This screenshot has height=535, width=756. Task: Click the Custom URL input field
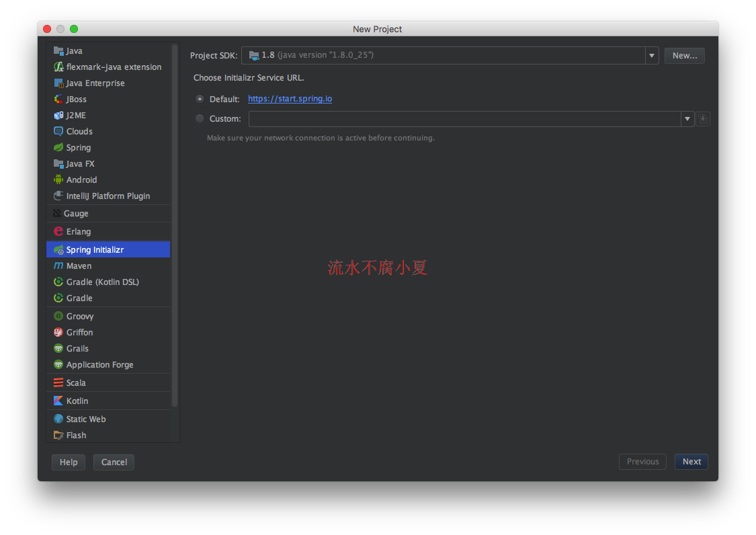(465, 119)
